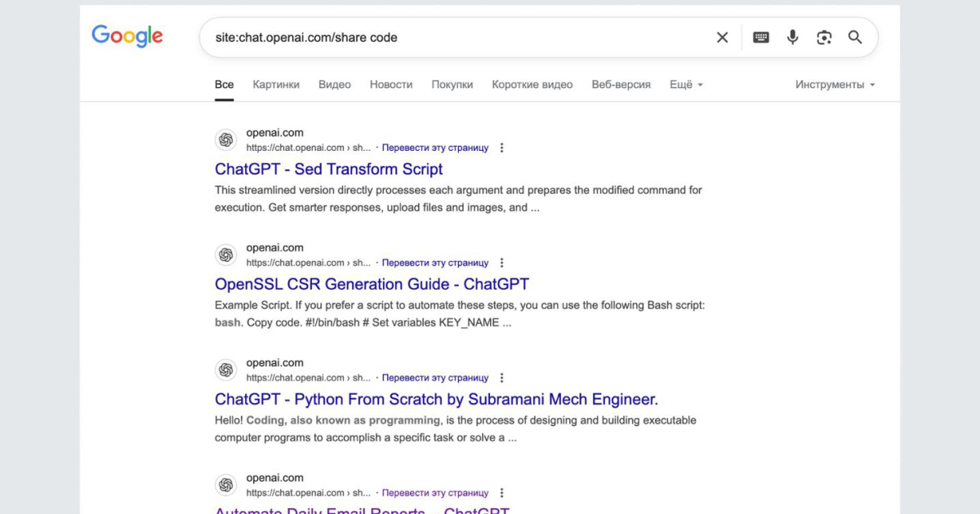Open the three-dot menu for Python From Scratch result
The height and width of the screenshot is (514, 980).
[x=501, y=378]
